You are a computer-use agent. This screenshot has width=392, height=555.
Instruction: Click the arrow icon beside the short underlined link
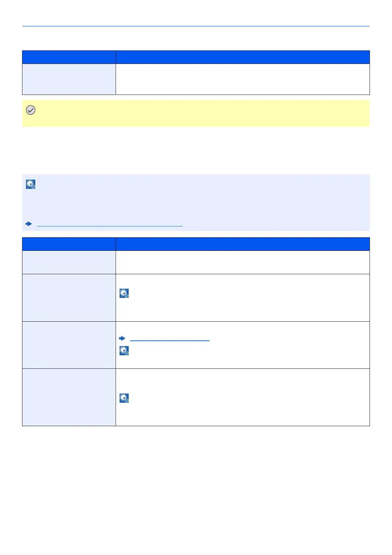coord(122,338)
